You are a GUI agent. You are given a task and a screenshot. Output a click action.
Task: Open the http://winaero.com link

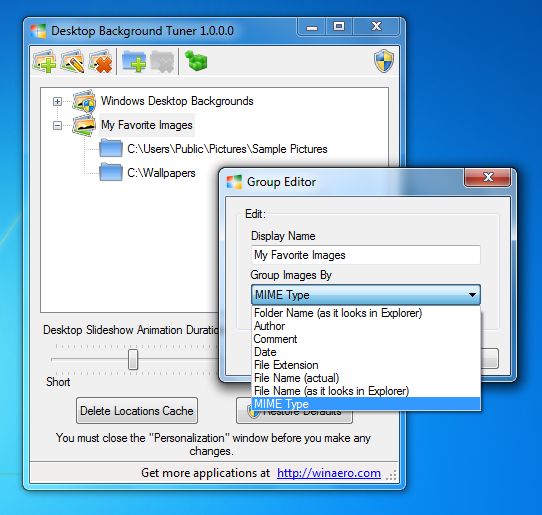coord(329,473)
